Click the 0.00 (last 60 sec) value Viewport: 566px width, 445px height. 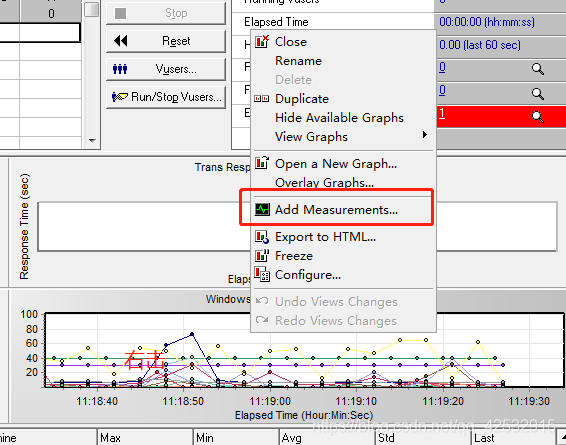[x=480, y=45]
